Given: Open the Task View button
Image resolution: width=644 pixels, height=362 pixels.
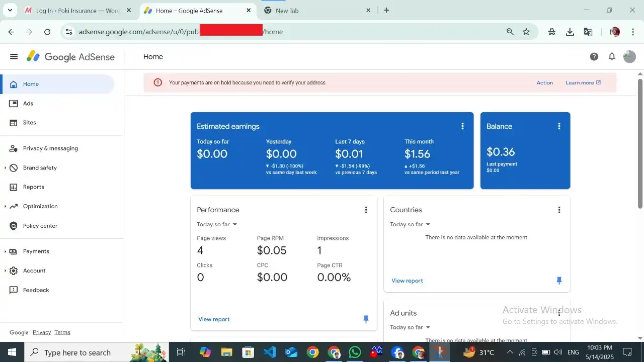Looking at the screenshot, I should click(x=181, y=352).
